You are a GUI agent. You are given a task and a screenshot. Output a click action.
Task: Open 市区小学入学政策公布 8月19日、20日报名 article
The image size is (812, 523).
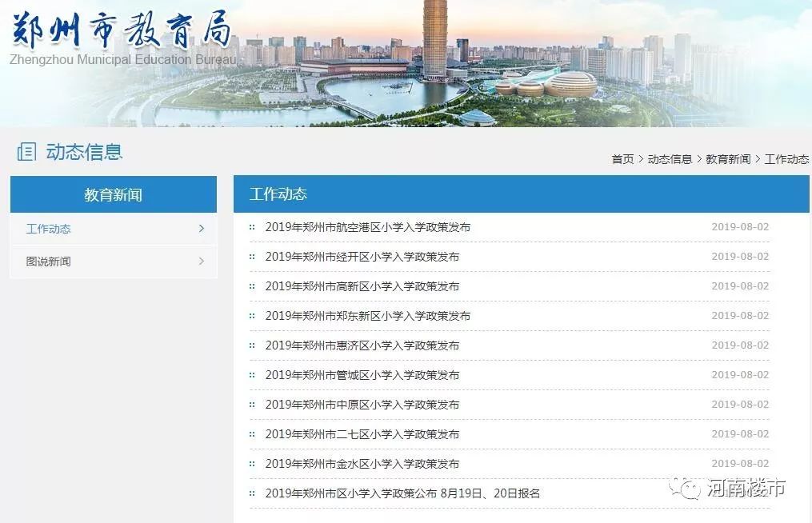click(402, 493)
